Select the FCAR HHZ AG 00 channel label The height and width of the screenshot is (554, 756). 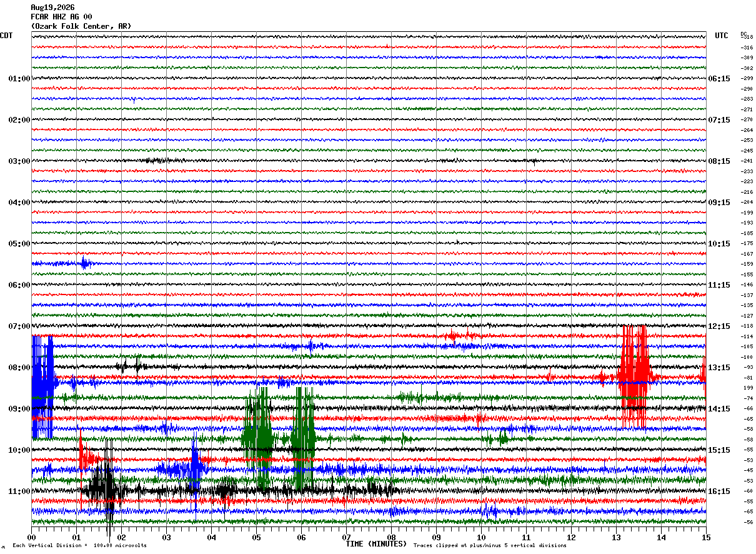[61, 17]
